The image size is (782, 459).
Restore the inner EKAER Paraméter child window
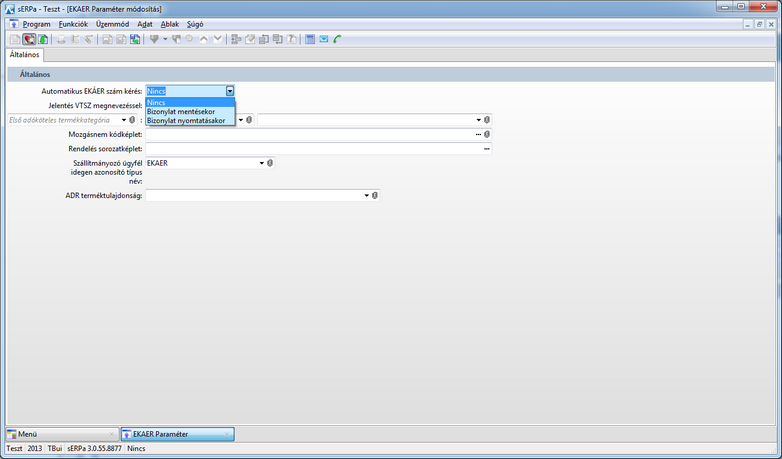pos(759,24)
